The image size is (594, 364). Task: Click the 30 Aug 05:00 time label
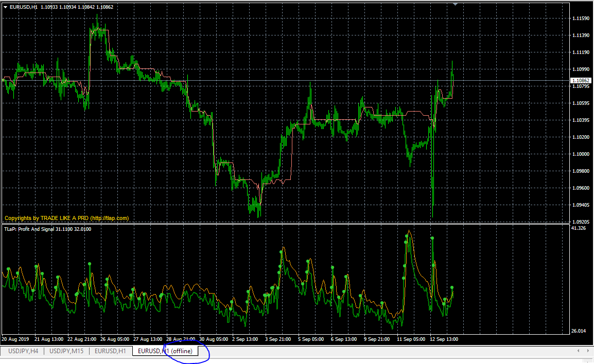pyautogui.click(x=214, y=339)
